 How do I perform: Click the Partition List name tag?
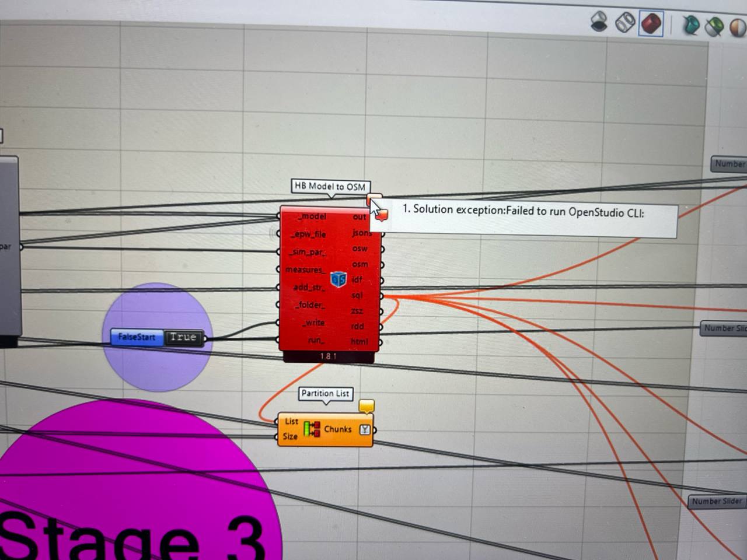coord(325,393)
